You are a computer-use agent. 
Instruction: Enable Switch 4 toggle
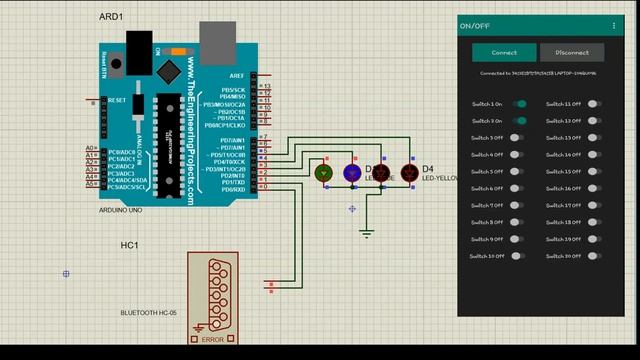click(517, 155)
